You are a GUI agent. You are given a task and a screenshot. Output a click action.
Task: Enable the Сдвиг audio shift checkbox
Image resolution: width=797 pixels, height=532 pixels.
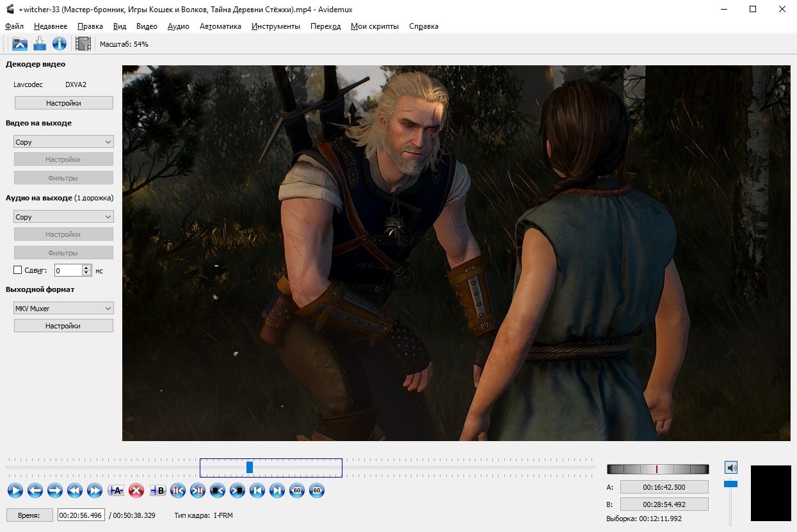click(18, 270)
